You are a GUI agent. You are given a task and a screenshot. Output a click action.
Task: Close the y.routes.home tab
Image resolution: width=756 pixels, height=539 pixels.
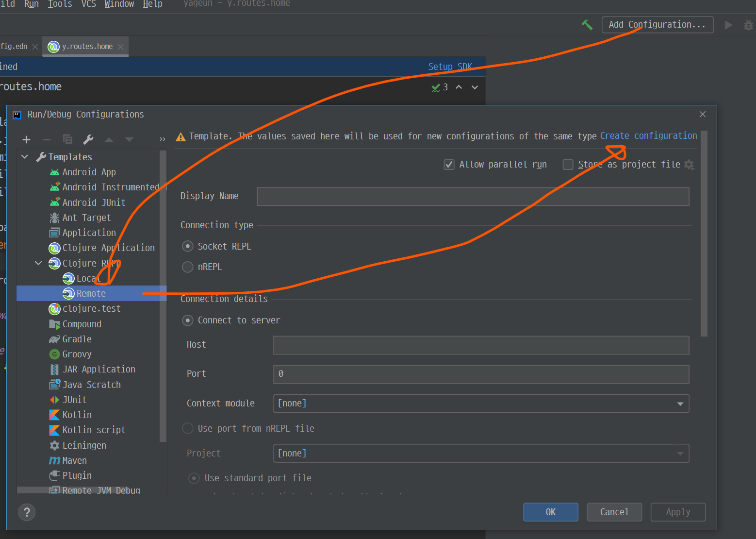click(x=121, y=47)
